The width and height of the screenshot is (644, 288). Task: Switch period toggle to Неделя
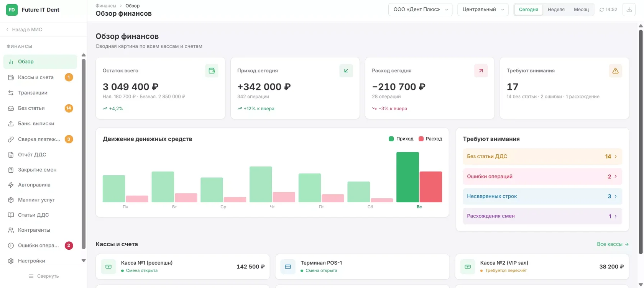[556, 10]
